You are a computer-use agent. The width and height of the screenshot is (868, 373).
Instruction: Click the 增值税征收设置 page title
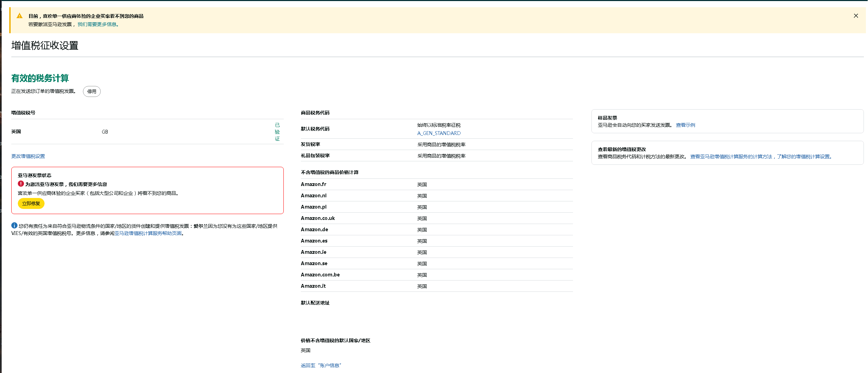click(x=45, y=46)
